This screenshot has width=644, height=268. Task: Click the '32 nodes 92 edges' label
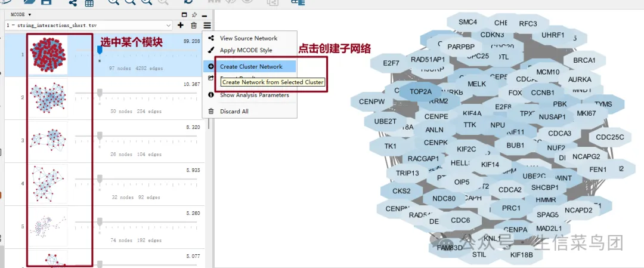pyautogui.click(x=136, y=198)
